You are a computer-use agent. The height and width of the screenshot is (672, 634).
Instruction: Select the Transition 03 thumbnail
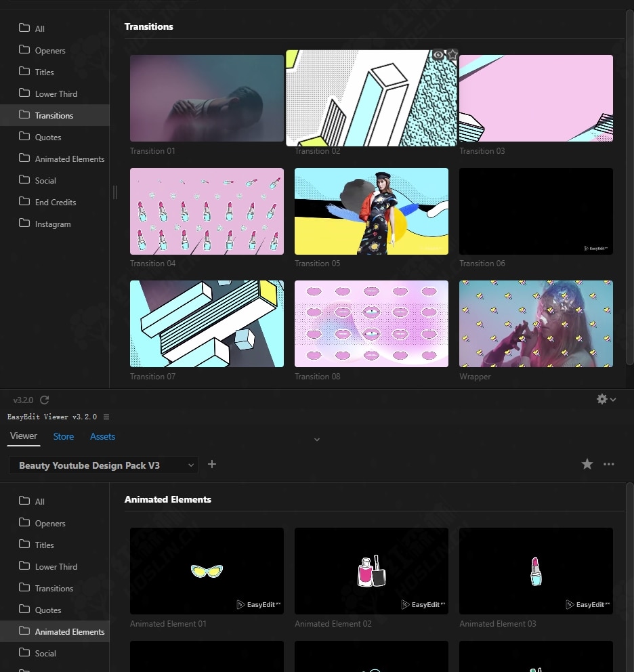pos(536,98)
